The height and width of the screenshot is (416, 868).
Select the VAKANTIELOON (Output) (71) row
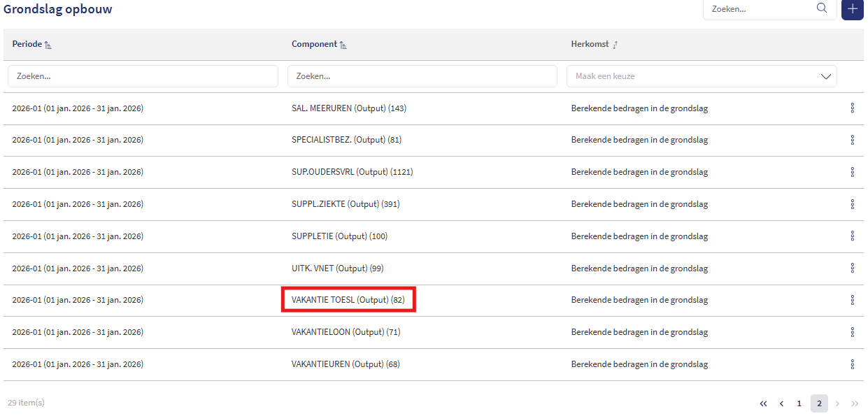point(434,332)
